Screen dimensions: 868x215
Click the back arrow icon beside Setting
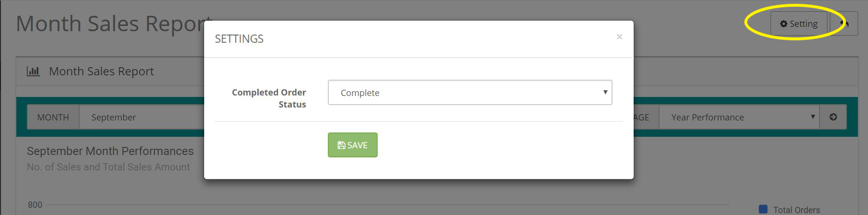click(x=845, y=24)
